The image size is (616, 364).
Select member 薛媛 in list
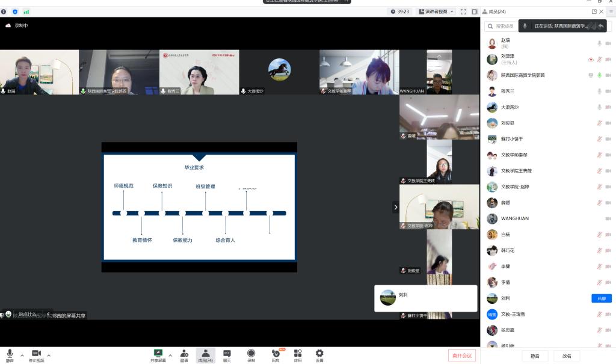coord(548,203)
